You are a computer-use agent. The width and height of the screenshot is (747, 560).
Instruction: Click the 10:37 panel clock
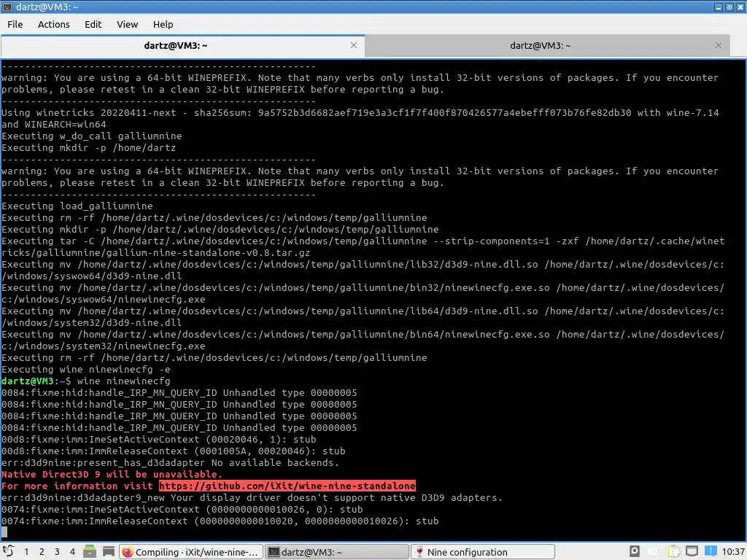click(x=732, y=551)
